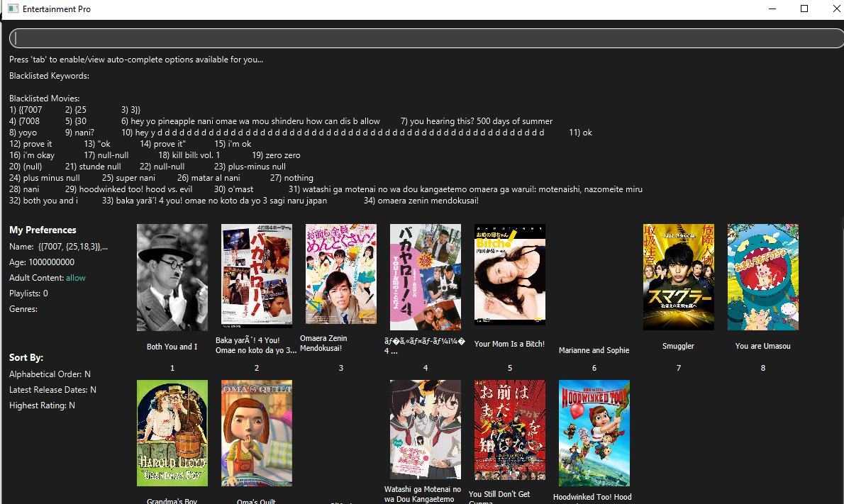
Task: Click blacklisted entry 29) hoodwinked too! hood vs. evil
Action: 128,189
